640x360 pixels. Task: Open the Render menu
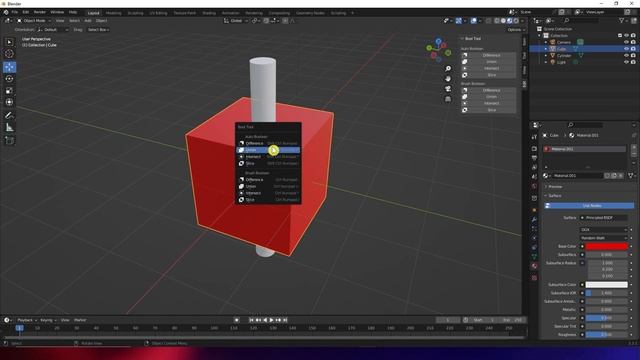pos(40,12)
